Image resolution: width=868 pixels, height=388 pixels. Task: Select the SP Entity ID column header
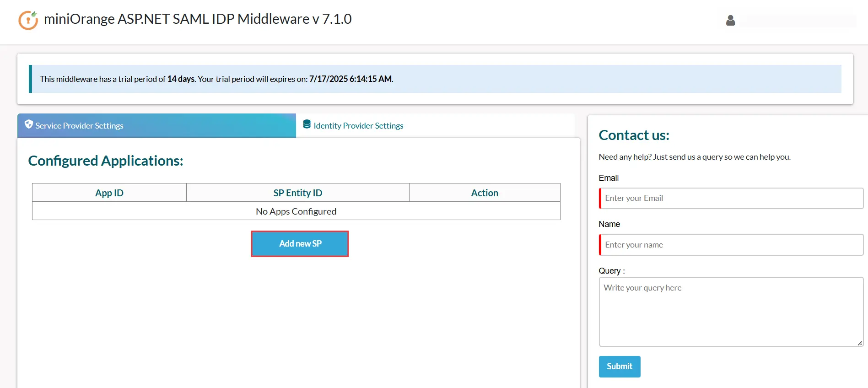pos(298,193)
